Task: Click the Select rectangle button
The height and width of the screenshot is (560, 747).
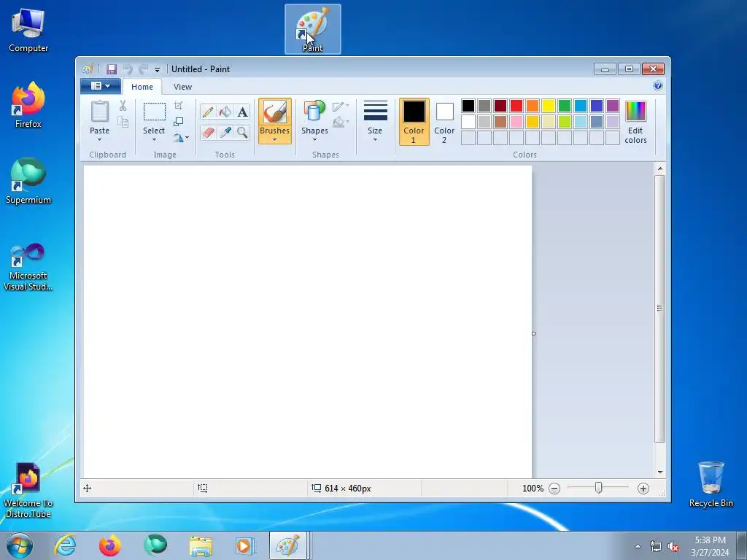Action: tap(154, 117)
